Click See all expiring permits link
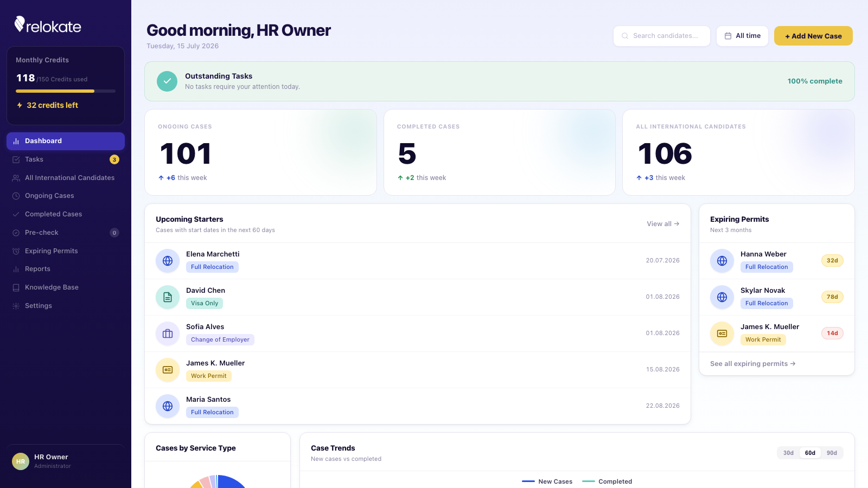Image resolution: width=868 pixels, height=488 pixels. (753, 364)
